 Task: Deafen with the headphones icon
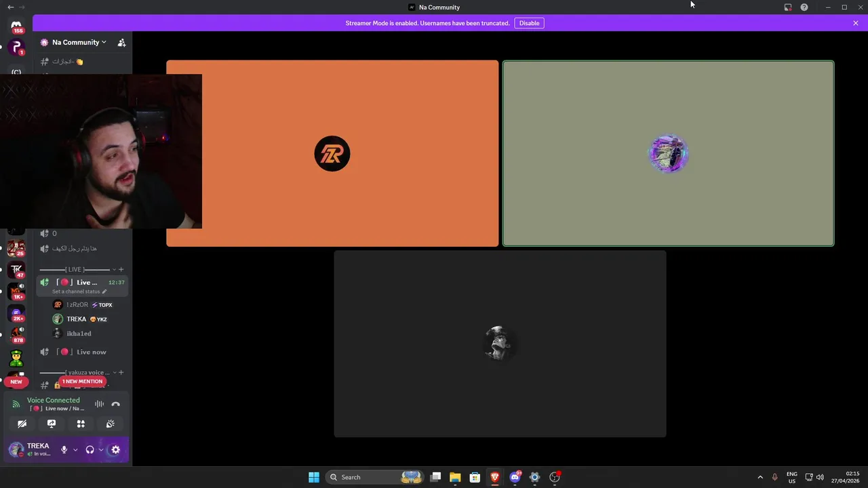click(x=90, y=449)
